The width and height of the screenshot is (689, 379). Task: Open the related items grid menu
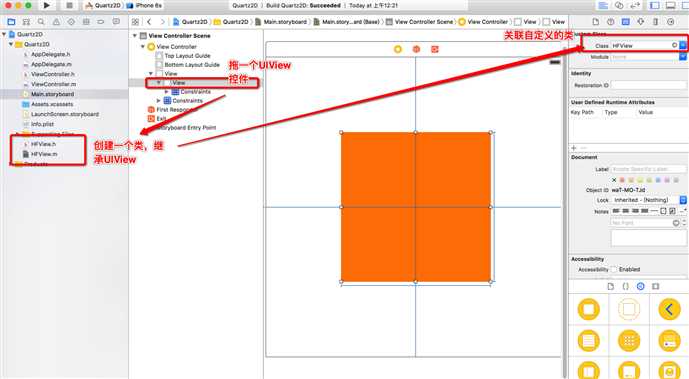135,22
